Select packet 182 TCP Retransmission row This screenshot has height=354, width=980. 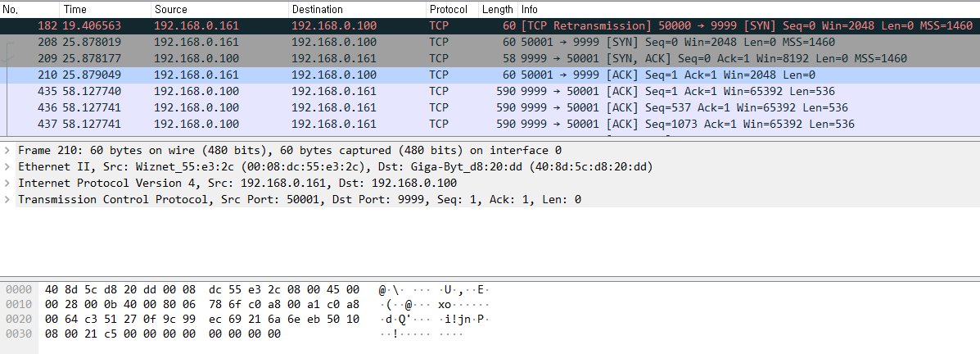click(x=490, y=25)
